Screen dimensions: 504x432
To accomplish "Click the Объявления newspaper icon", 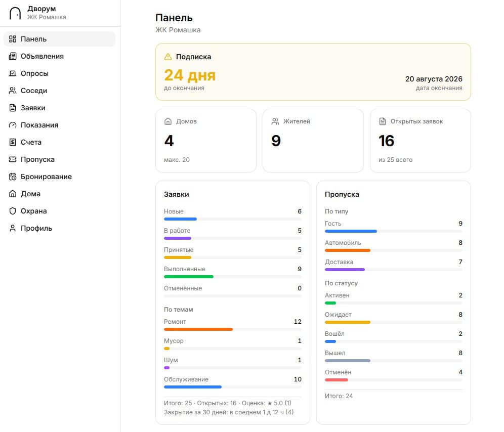I will click(13, 56).
